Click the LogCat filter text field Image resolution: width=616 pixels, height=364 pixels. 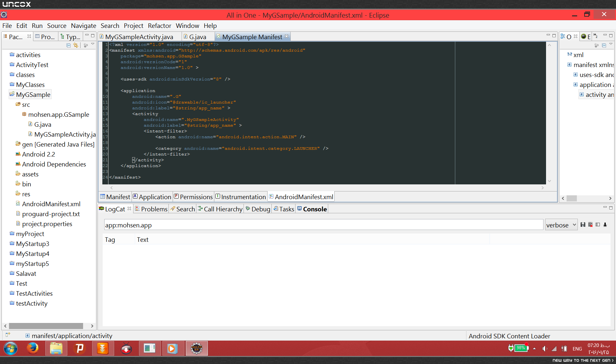pyautogui.click(x=323, y=225)
